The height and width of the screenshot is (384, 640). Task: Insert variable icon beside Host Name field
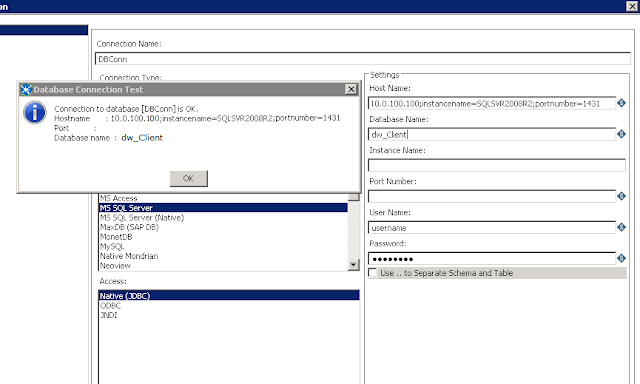(x=621, y=103)
